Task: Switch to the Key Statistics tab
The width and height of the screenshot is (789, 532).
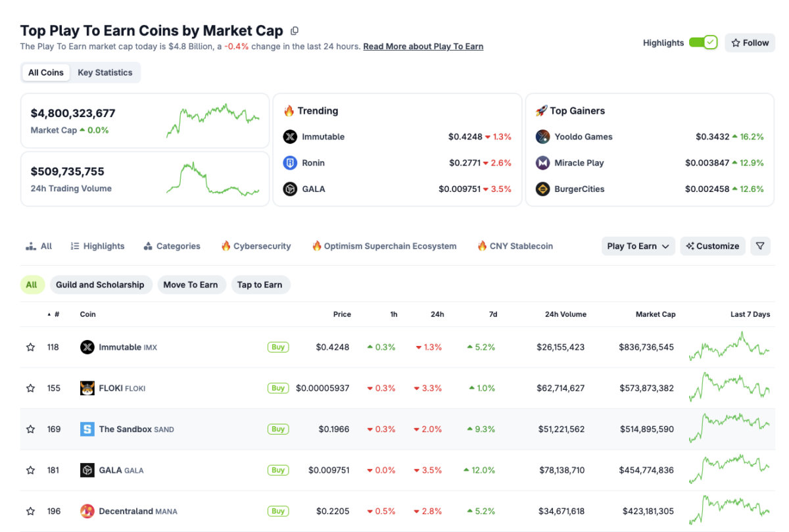Action: [x=105, y=72]
